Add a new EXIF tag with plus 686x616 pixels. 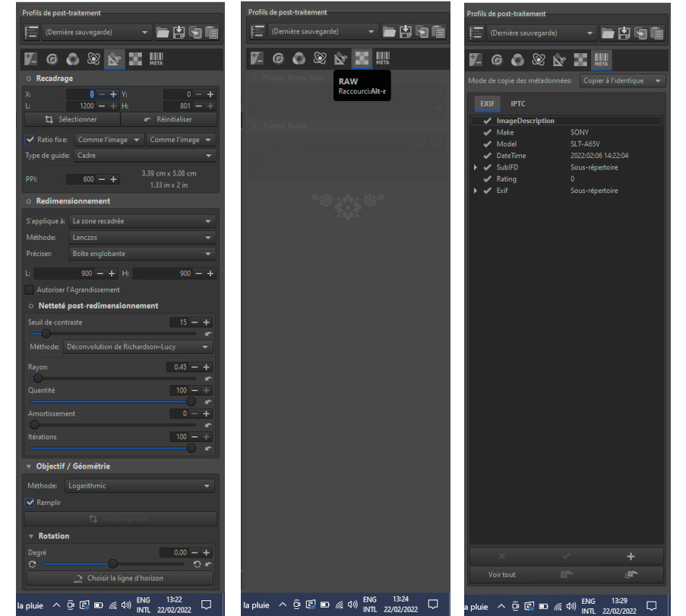[631, 556]
